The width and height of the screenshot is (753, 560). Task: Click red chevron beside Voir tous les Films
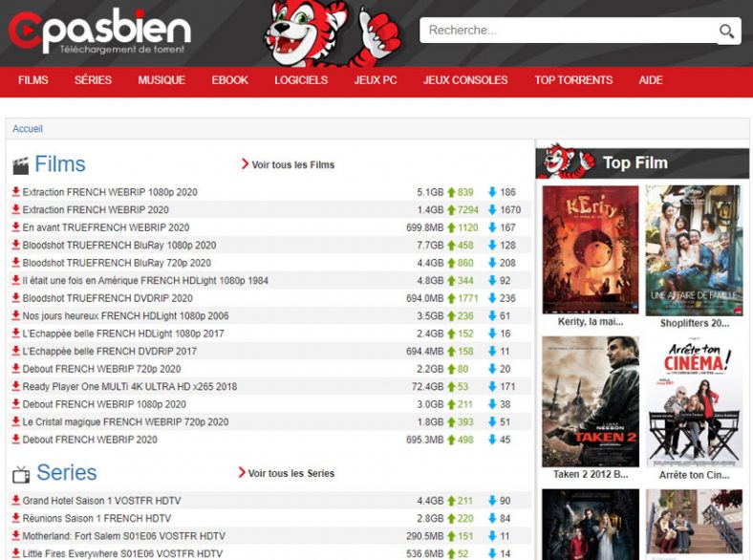[x=245, y=164]
